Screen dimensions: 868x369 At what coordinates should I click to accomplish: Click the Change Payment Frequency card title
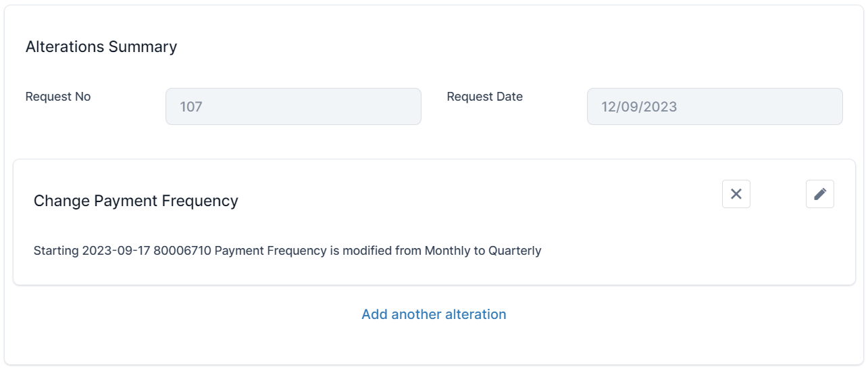pos(136,201)
